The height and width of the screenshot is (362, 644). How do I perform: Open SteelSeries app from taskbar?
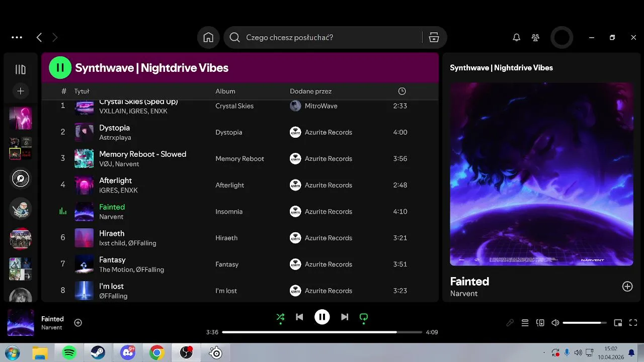[x=216, y=353]
